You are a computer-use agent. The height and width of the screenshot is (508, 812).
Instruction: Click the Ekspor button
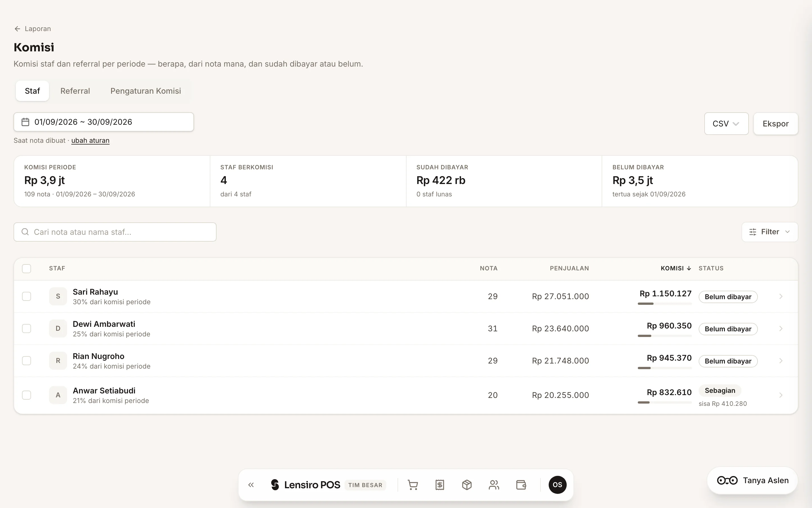point(776,124)
